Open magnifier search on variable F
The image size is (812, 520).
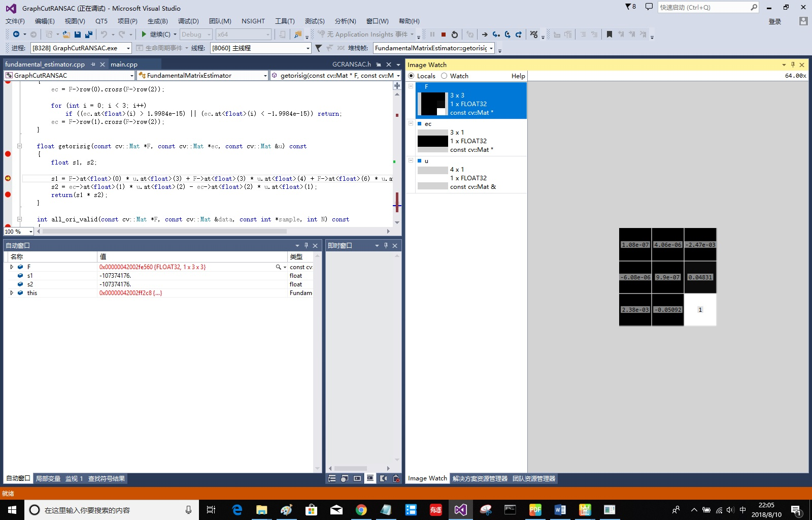(278, 267)
